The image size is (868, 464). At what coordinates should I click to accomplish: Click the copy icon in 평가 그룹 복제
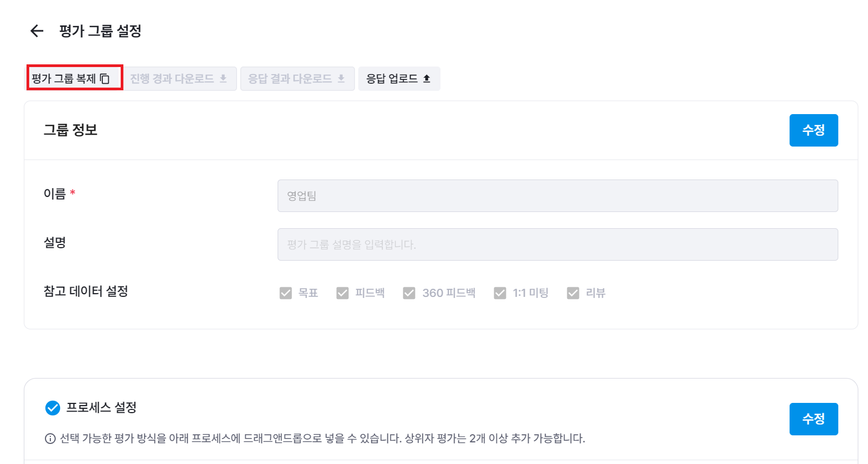[x=105, y=79]
